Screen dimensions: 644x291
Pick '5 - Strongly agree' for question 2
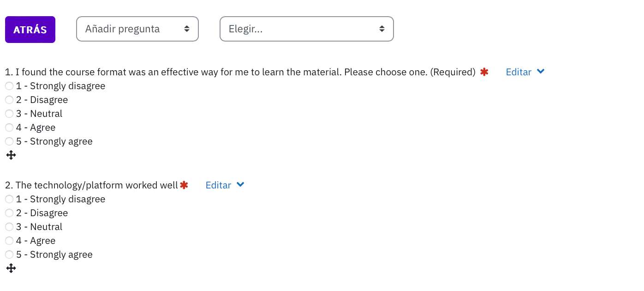(9, 255)
